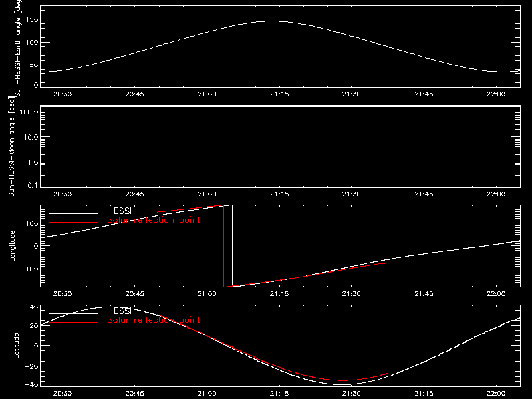Click the 40 tick on Latitude axis
Image resolution: width=532 pixels, height=399 pixels.
point(34,307)
